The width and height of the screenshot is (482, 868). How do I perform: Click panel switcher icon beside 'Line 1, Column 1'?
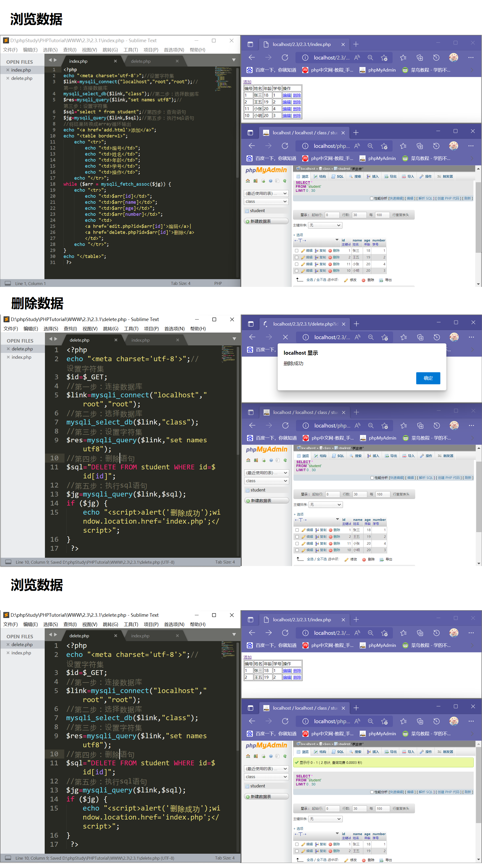[8, 283]
